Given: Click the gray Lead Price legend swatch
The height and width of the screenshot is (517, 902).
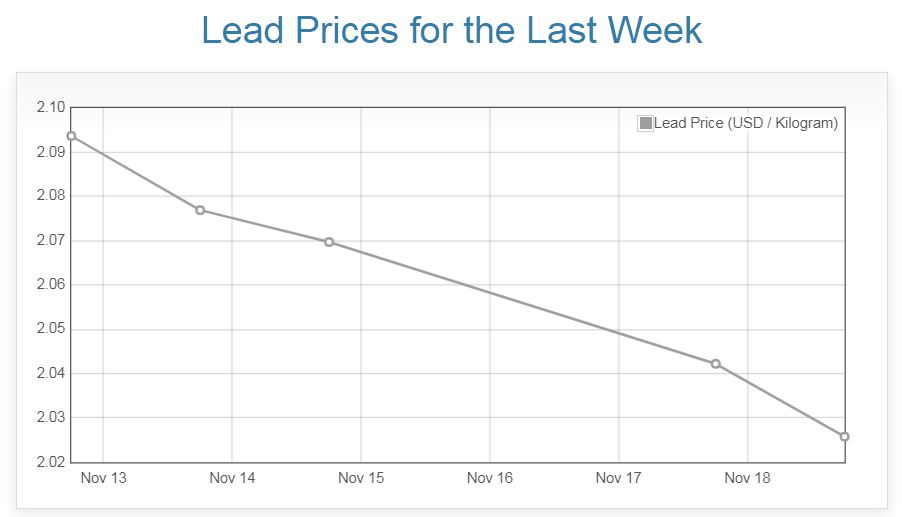Looking at the screenshot, I should (x=646, y=124).
